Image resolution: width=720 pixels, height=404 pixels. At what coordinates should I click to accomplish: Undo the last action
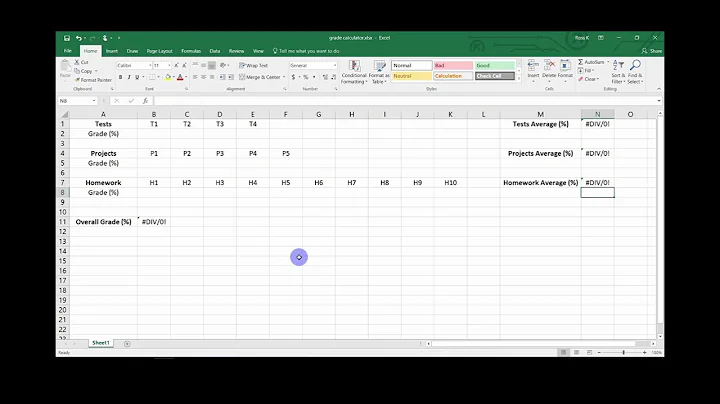click(x=79, y=38)
